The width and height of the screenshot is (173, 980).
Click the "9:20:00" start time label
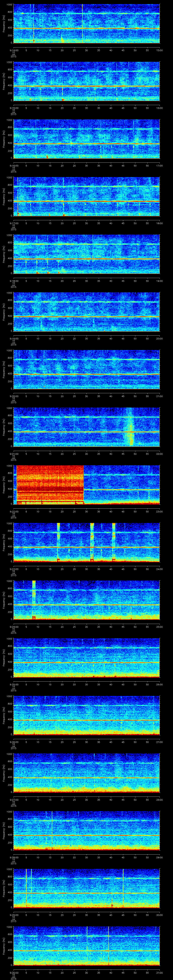pos(14,396)
